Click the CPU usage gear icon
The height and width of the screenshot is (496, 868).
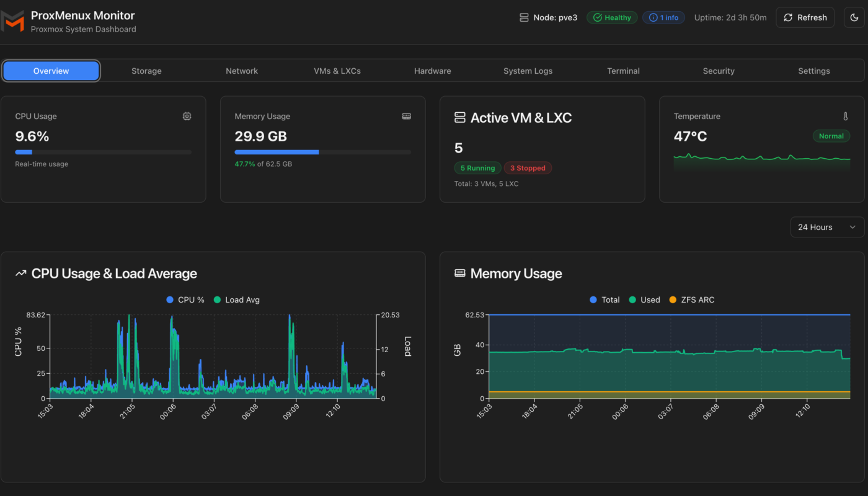click(187, 116)
